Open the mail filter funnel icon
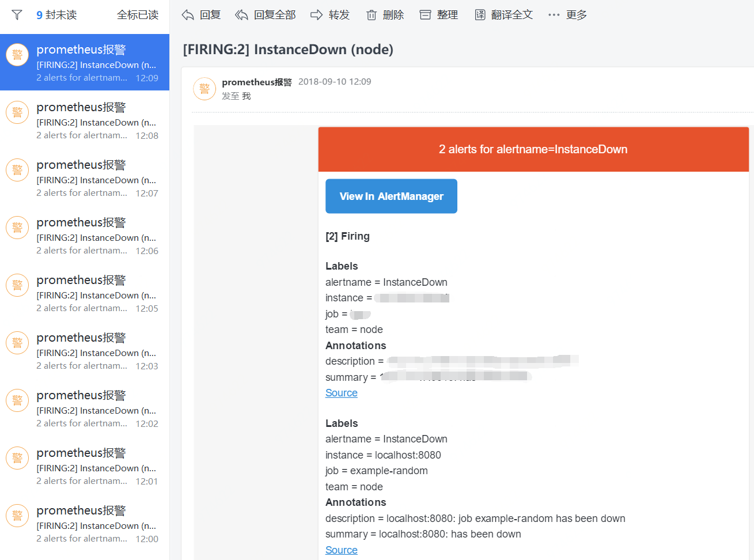This screenshot has height=560, width=754. point(17,15)
